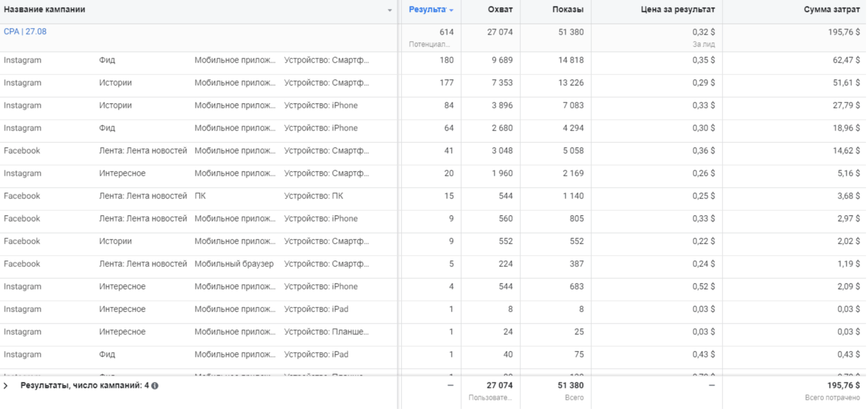
Task: Select the reach value 3 048
Action: [502, 151]
